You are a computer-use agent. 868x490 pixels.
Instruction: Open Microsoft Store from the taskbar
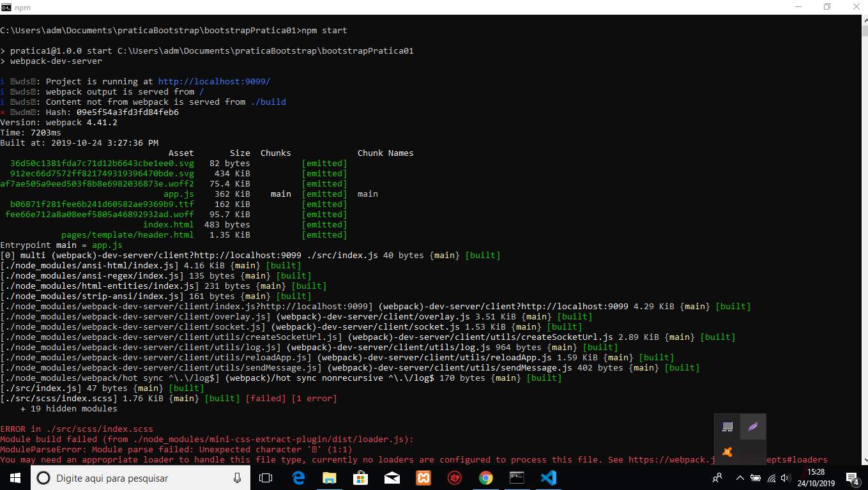(x=361, y=478)
